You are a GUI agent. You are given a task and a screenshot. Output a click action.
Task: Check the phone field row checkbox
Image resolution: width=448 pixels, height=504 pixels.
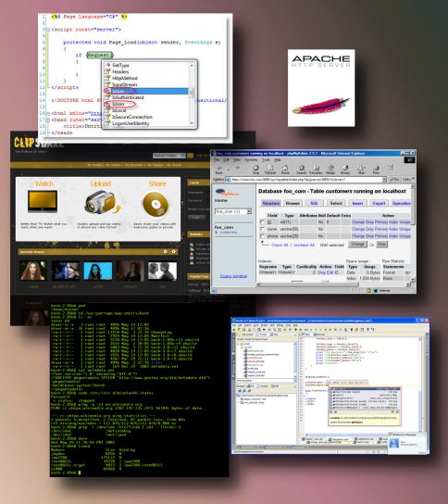[262, 236]
